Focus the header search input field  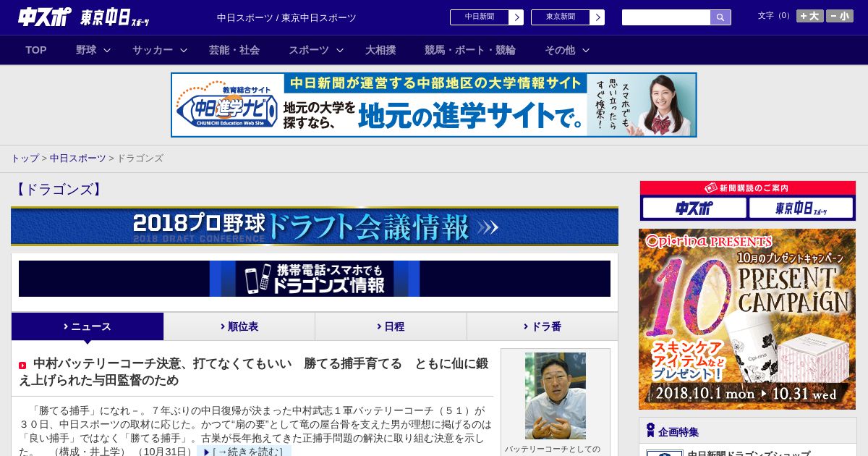coord(666,17)
